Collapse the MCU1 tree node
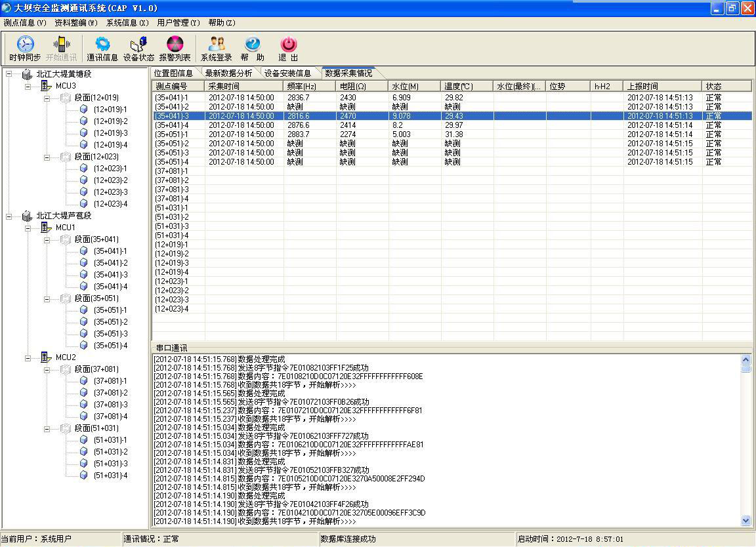This screenshot has width=756, height=547. point(28,228)
